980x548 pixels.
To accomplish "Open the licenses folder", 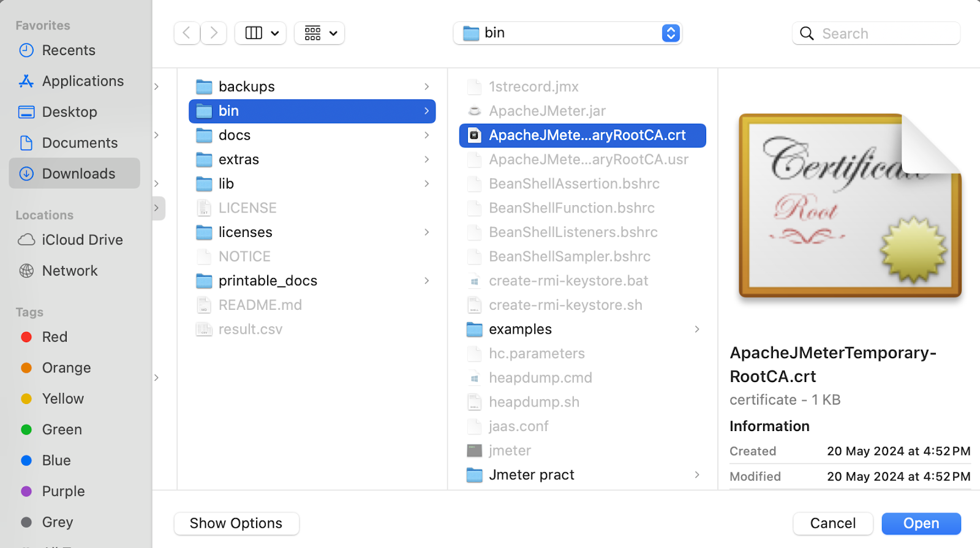I will (312, 232).
